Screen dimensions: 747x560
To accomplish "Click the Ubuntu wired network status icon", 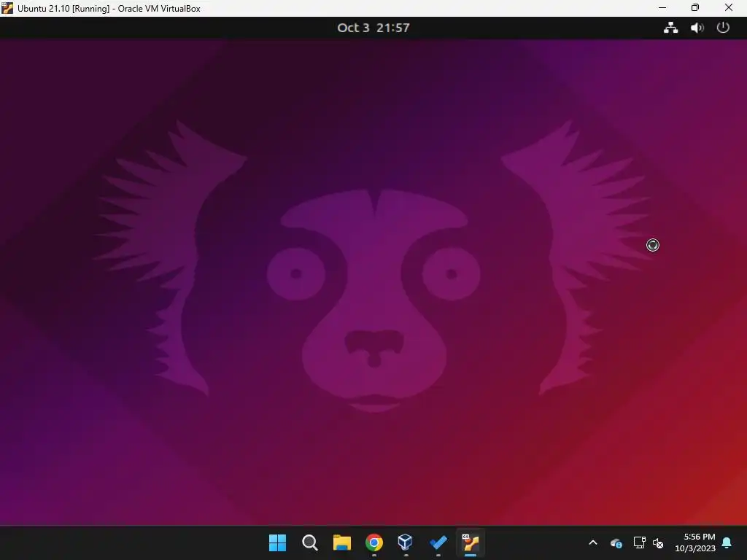I will (671, 28).
